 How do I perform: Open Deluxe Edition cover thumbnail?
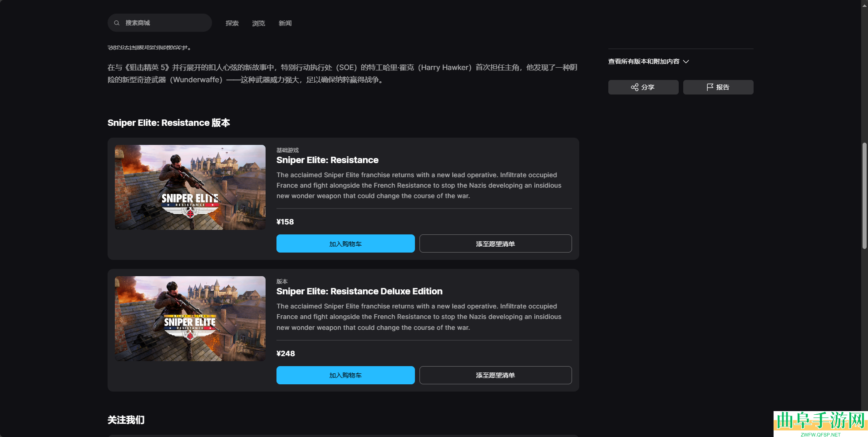tap(190, 318)
